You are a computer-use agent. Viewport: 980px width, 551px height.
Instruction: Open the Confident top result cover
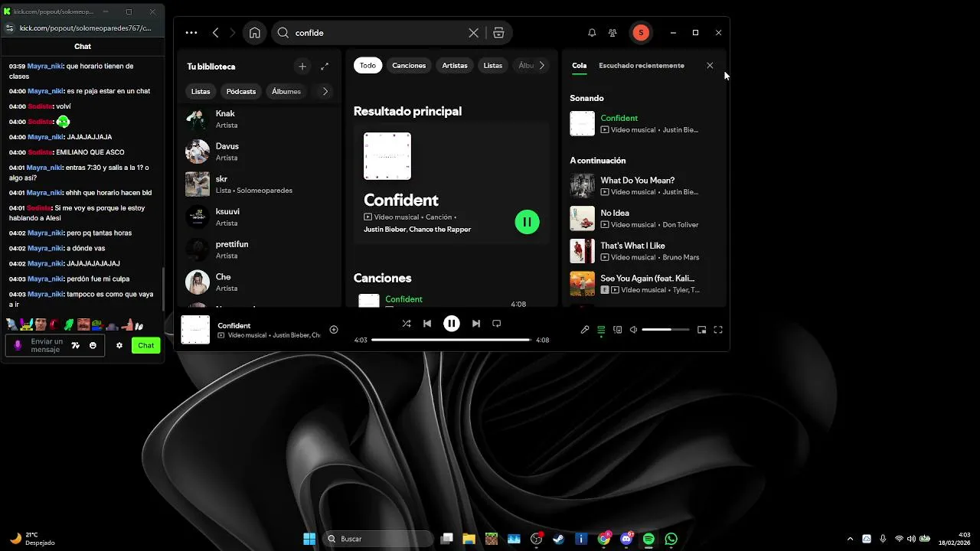click(387, 156)
